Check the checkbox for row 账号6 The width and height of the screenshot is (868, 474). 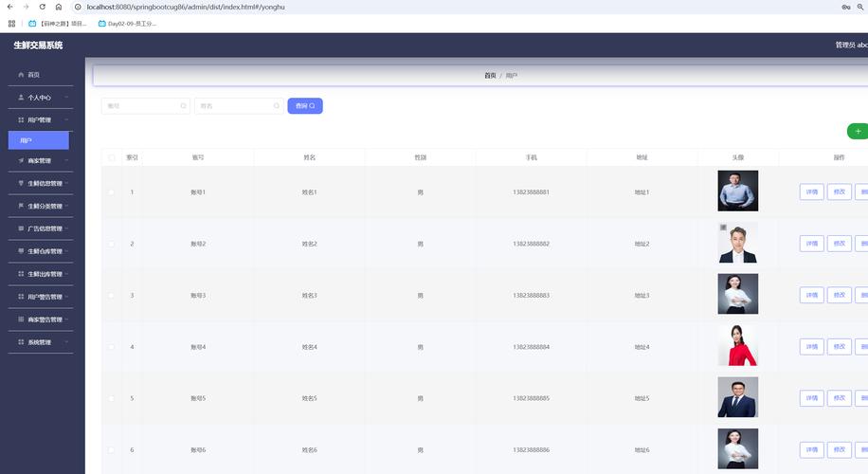tap(111, 450)
